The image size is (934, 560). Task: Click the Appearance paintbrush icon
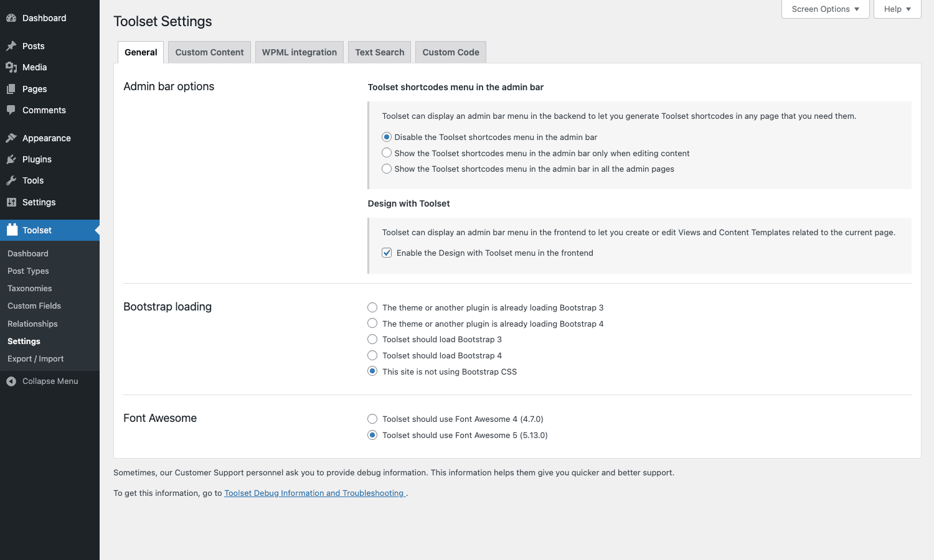(x=11, y=138)
